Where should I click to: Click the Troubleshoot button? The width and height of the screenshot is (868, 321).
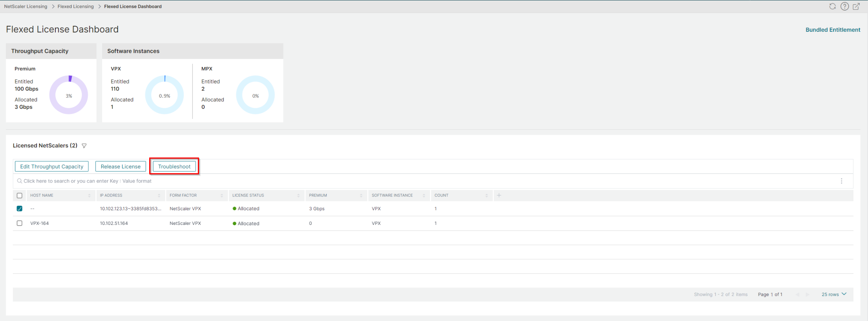(174, 166)
